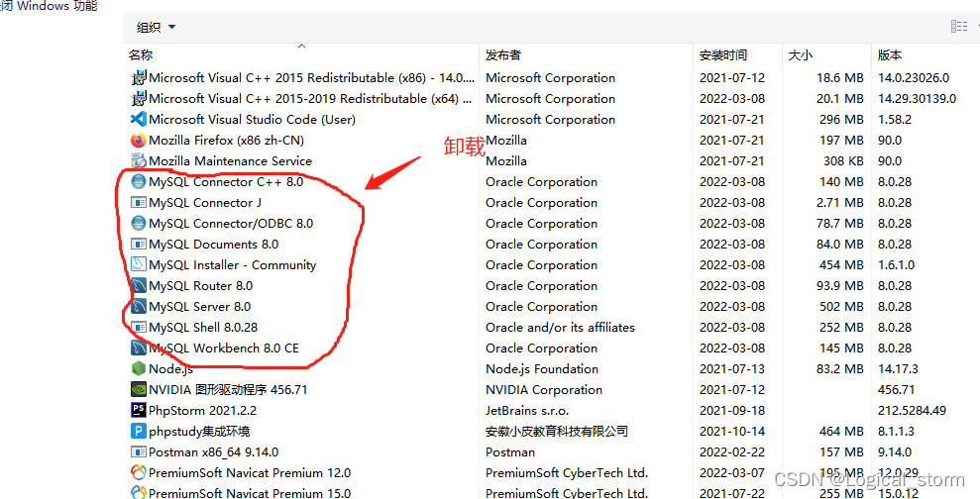Select the MySQL Router 8.0 entry name
Viewport: 980px width, 499px height.
pos(200,285)
